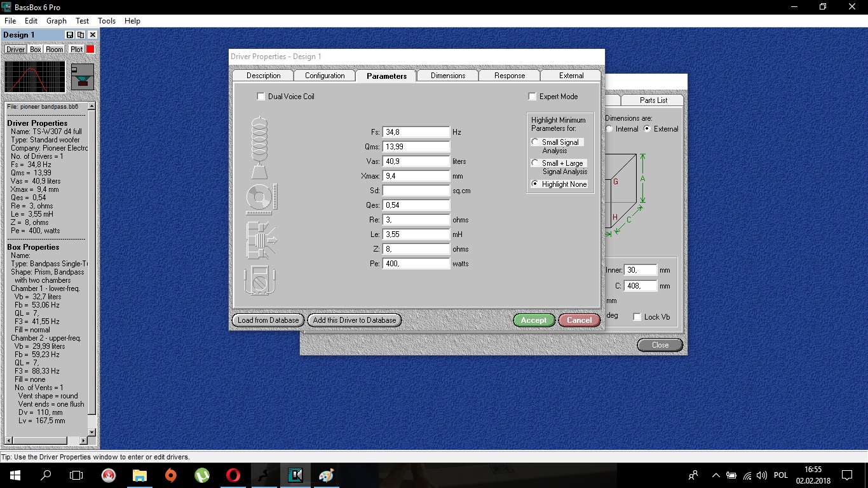The width and height of the screenshot is (868, 488).
Task: Enable the Dual Voice Coil checkbox
Action: click(261, 97)
